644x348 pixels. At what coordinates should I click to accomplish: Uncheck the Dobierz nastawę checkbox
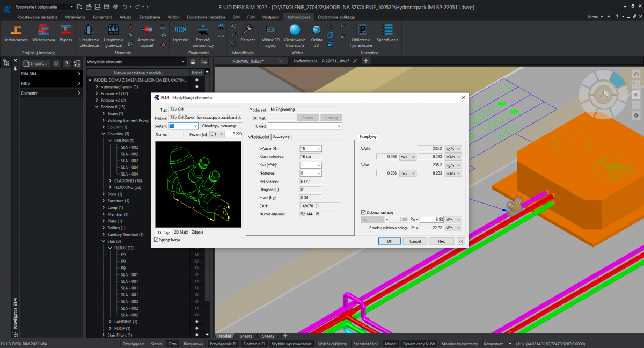pyautogui.click(x=364, y=212)
